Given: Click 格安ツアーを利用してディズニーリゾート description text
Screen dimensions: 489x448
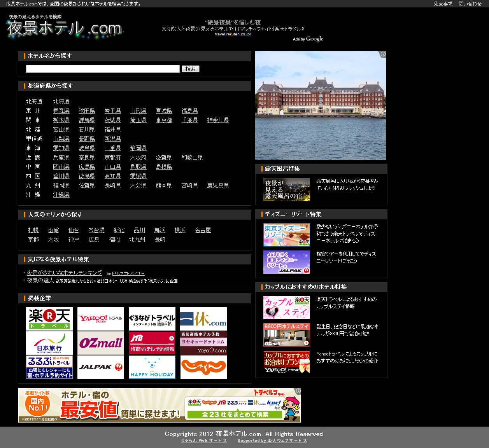Looking at the screenshot, I should (x=346, y=257).
